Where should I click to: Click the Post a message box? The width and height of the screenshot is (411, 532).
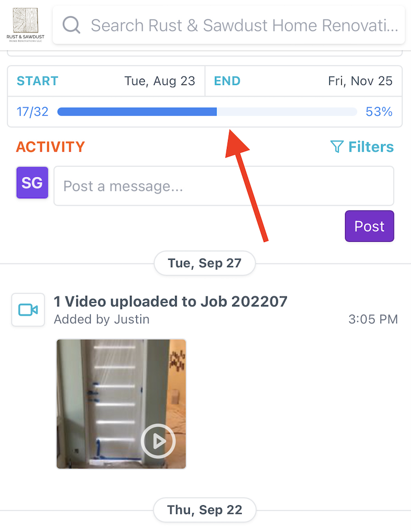point(224,186)
